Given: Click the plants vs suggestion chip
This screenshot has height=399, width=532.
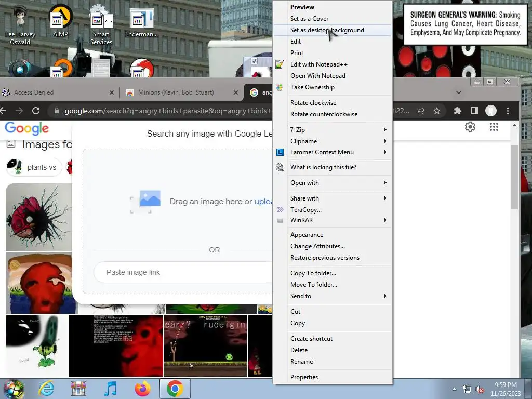Looking at the screenshot, I should pos(34,167).
